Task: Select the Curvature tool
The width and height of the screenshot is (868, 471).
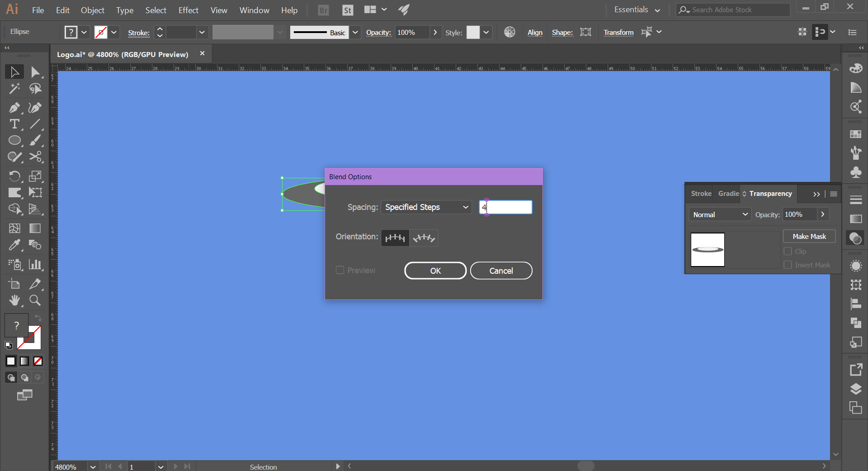Action: [x=35, y=108]
